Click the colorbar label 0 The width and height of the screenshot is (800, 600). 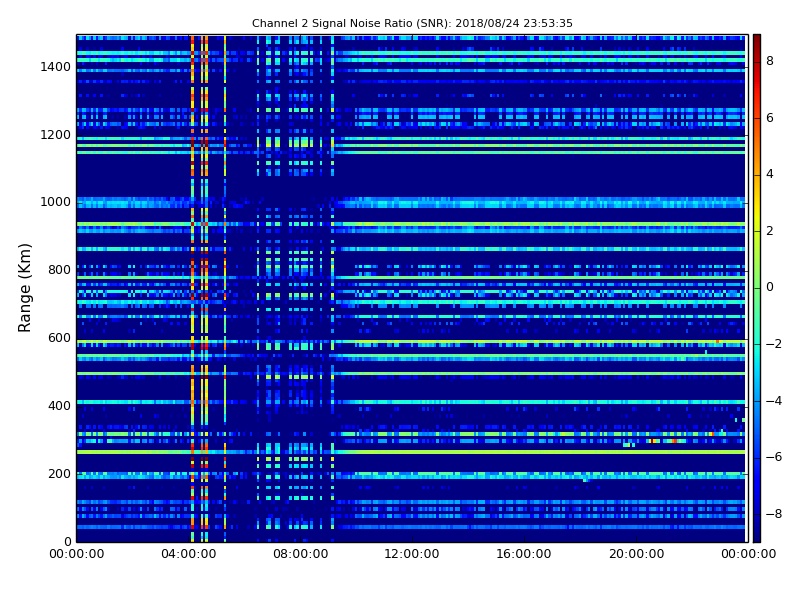[770, 287]
